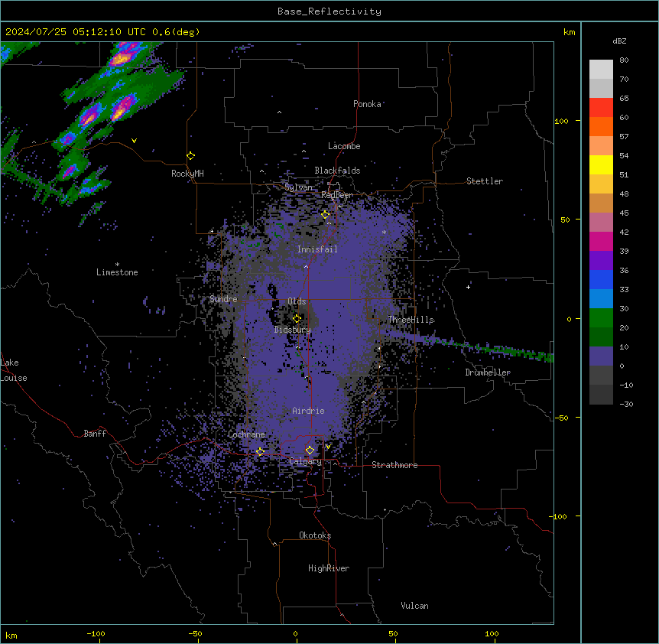The image size is (659, 644).
Task: Click the Airdrie label
Action: click(x=309, y=411)
